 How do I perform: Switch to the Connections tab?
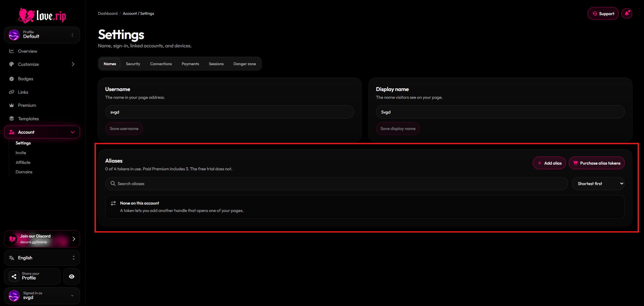coord(161,64)
